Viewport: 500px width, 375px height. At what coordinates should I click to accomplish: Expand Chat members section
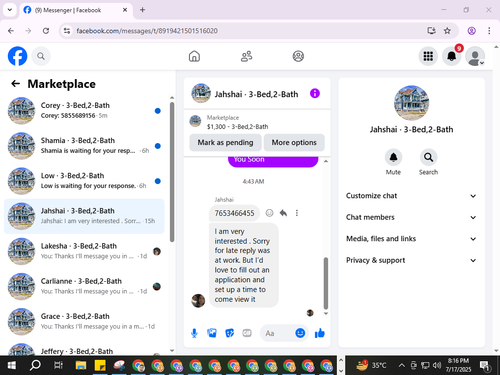(411, 217)
